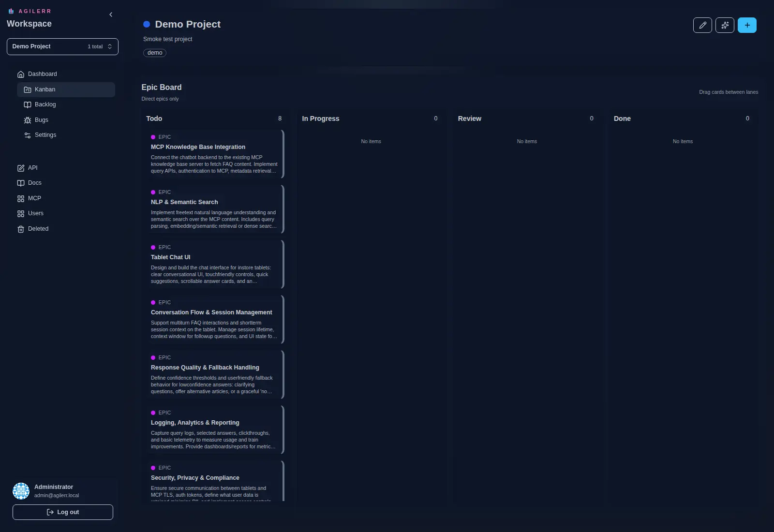Select the pencil edit project icon
This screenshot has width=774, height=532.
coord(702,25)
